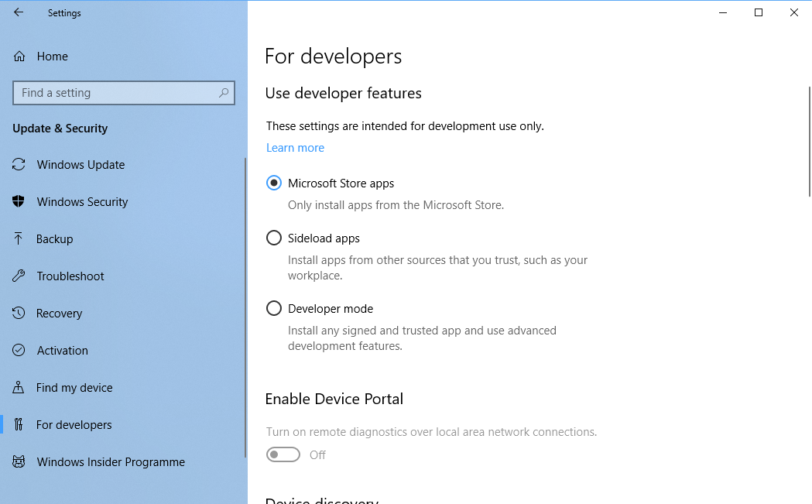Click the Recovery clock icon

tap(19, 313)
